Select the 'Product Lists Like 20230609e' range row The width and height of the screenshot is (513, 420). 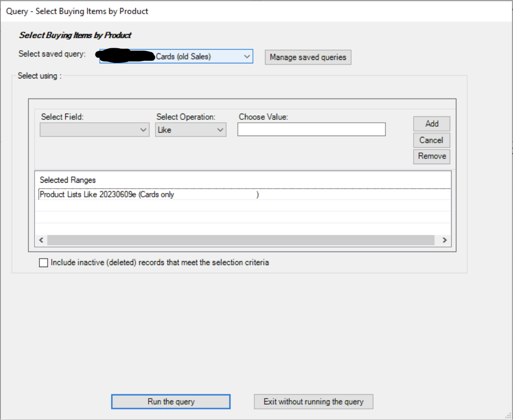[x=244, y=194]
